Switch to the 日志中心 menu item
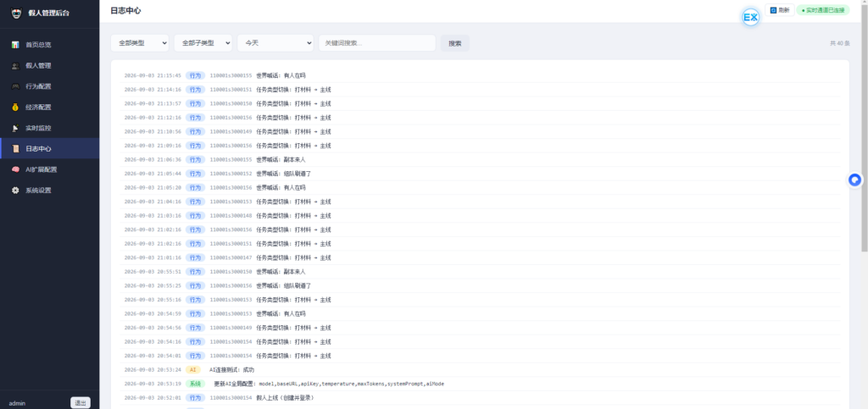868x409 pixels. point(50,149)
